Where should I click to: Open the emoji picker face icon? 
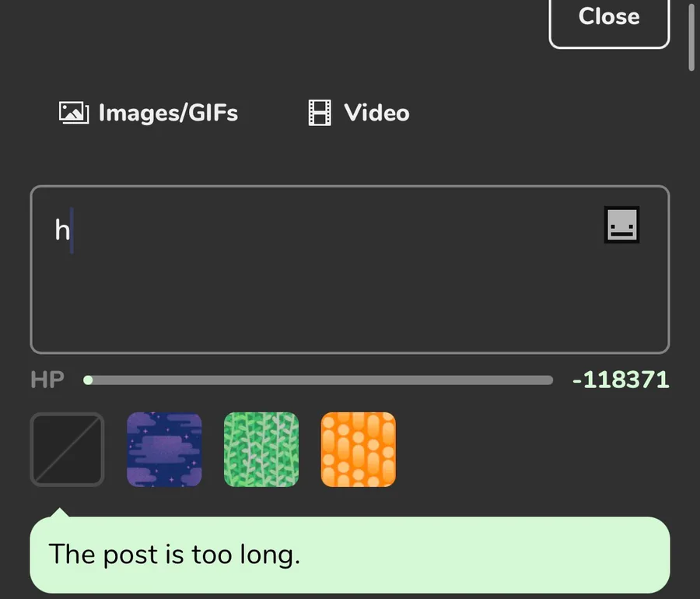pos(621,226)
